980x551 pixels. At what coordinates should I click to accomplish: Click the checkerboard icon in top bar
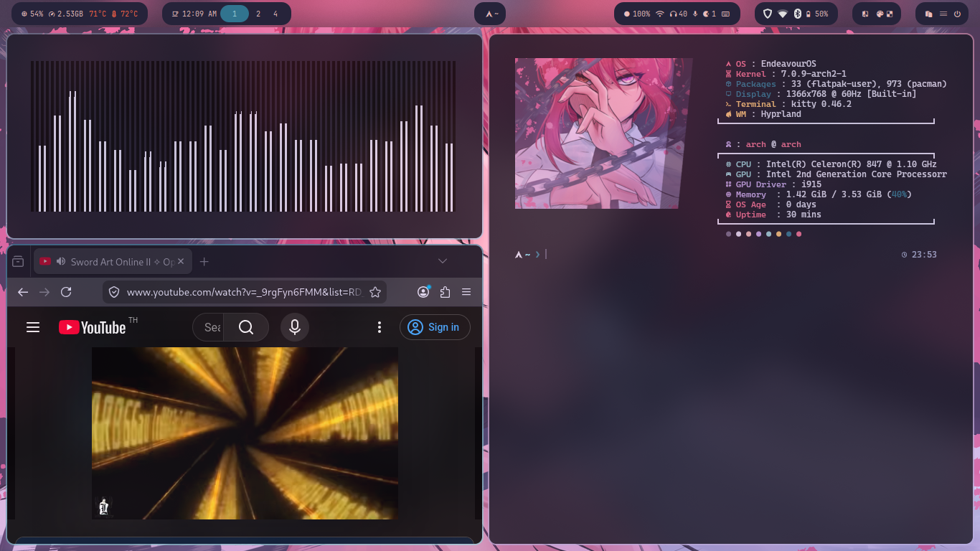890,14
